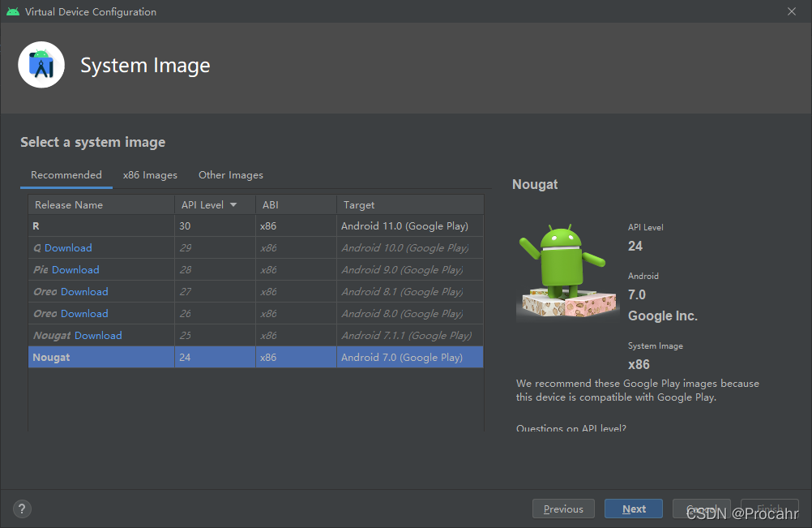The image size is (812, 528).
Task: Download the Q system image
Action: 68,247
